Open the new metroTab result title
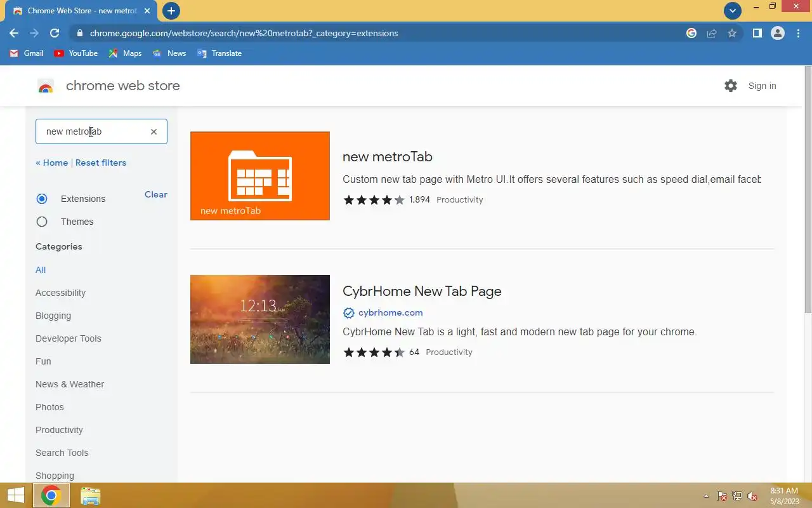The image size is (812, 508). [387, 156]
